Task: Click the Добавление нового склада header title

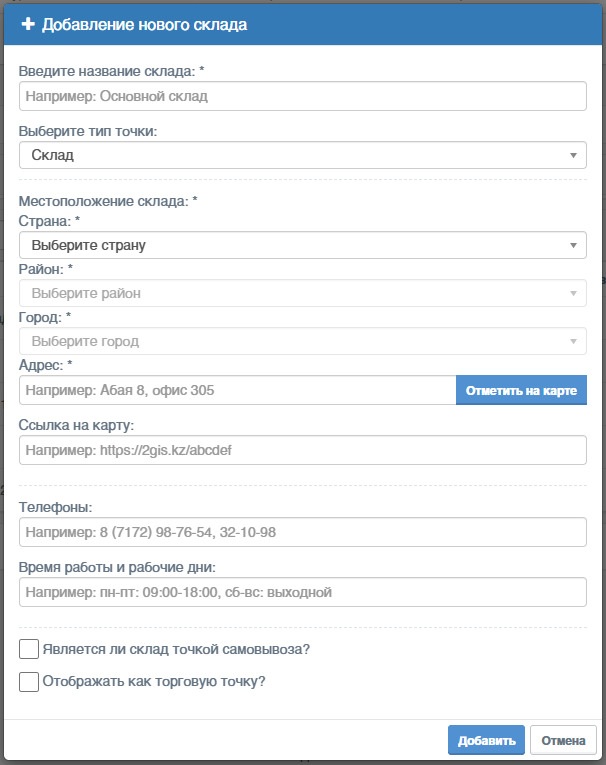Action: tap(144, 24)
